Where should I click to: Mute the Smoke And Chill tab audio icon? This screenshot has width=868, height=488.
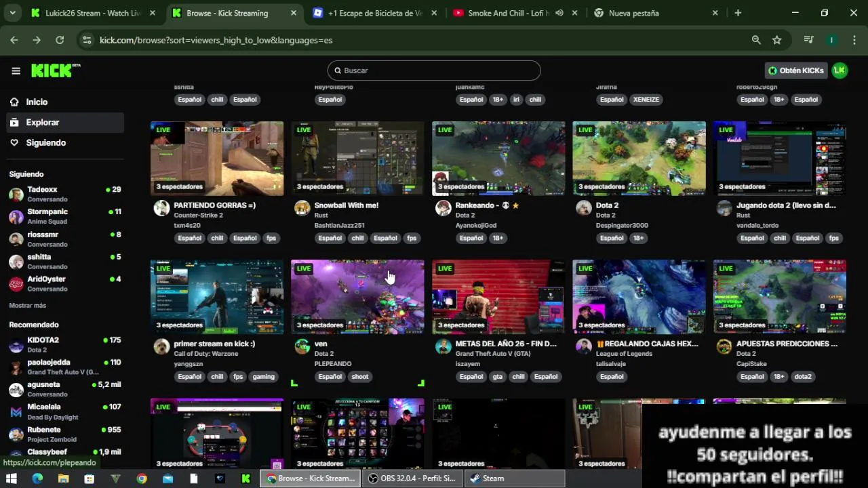pyautogui.click(x=559, y=13)
